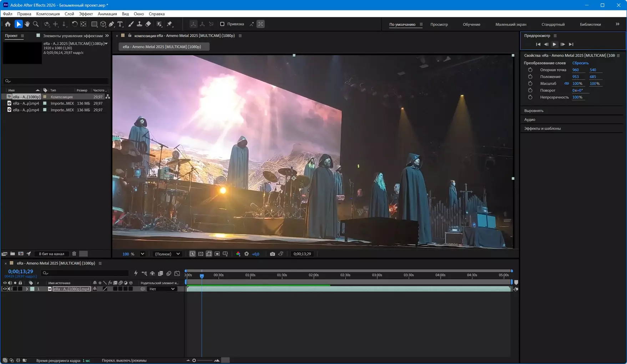Screen dimensions: 627x364
Task: Open the (Полное) resolution dropdown
Action: [x=167, y=254]
